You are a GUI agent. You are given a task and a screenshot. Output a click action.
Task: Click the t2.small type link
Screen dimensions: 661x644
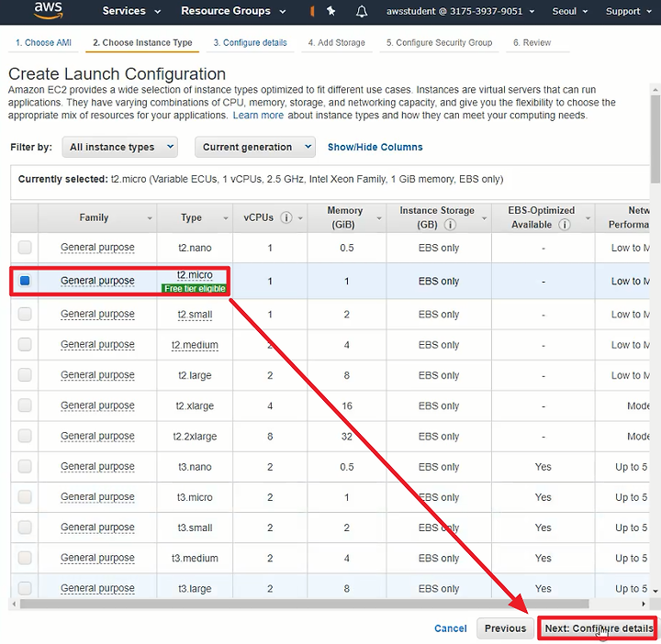[x=195, y=315]
